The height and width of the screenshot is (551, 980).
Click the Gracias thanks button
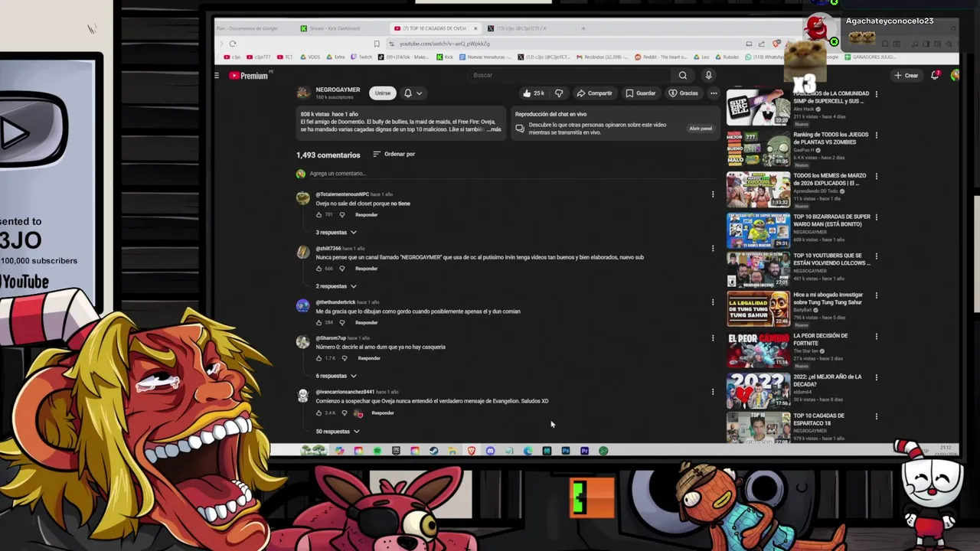683,93
